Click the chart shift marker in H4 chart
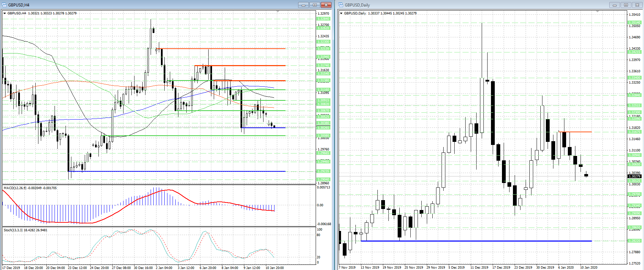The image size is (644, 270). click(278, 12)
